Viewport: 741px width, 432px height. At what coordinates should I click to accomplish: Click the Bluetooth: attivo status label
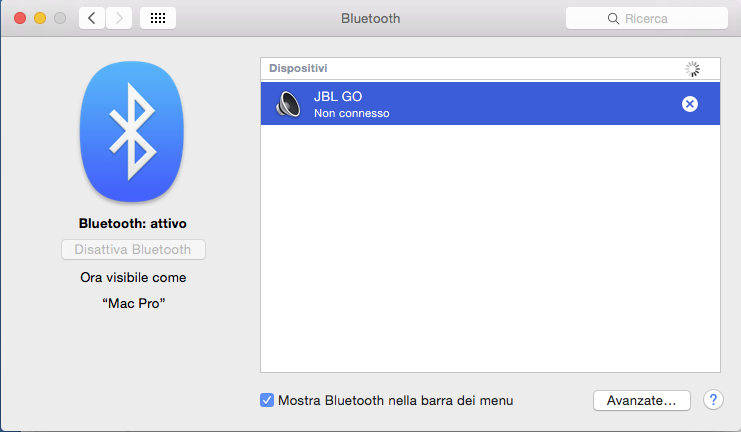(x=133, y=223)
